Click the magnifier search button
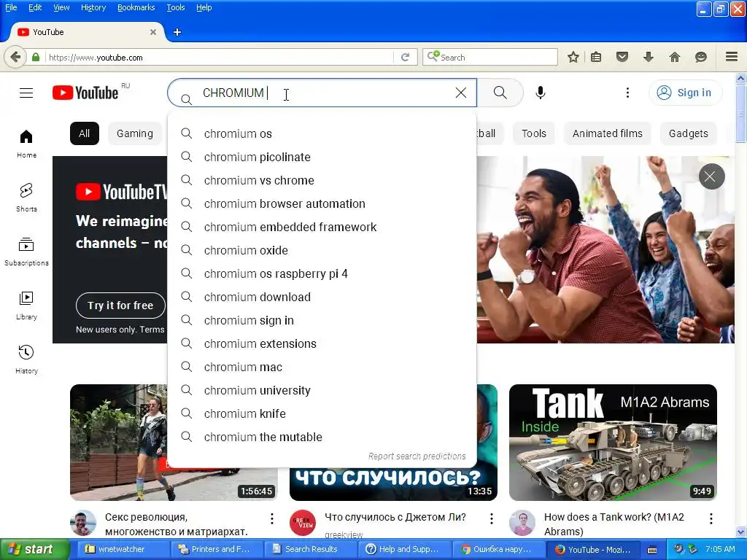This screenshot has width=747, height=560. 500,93
